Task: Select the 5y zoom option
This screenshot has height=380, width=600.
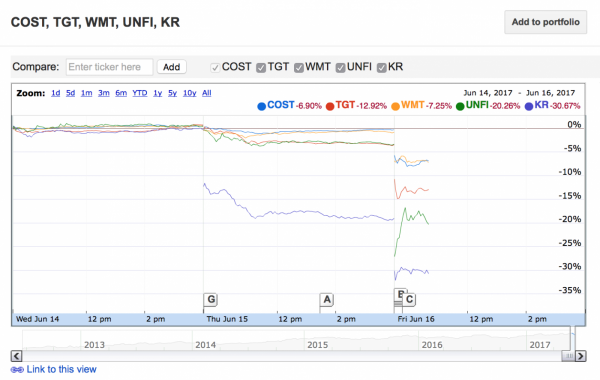Action: 173,93
